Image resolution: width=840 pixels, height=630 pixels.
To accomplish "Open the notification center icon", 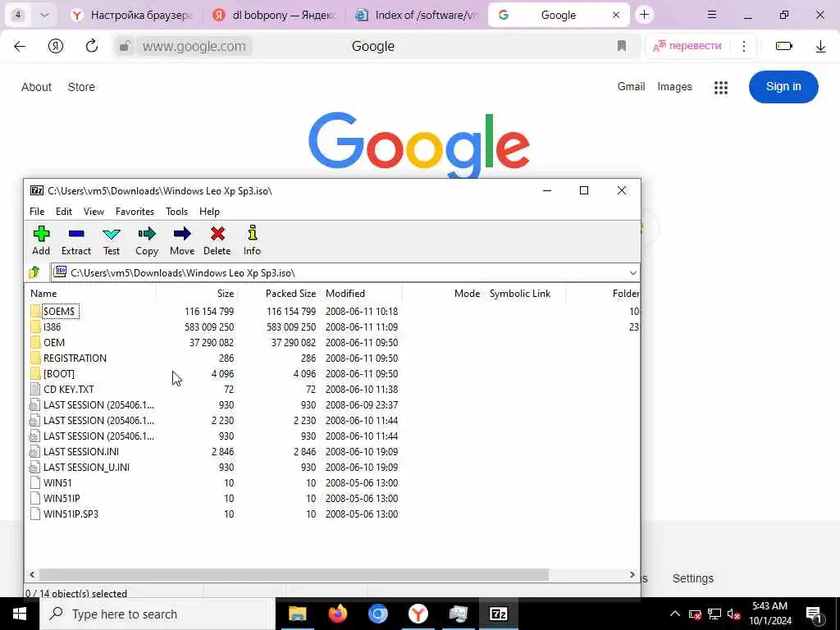I will coord(815,614).
